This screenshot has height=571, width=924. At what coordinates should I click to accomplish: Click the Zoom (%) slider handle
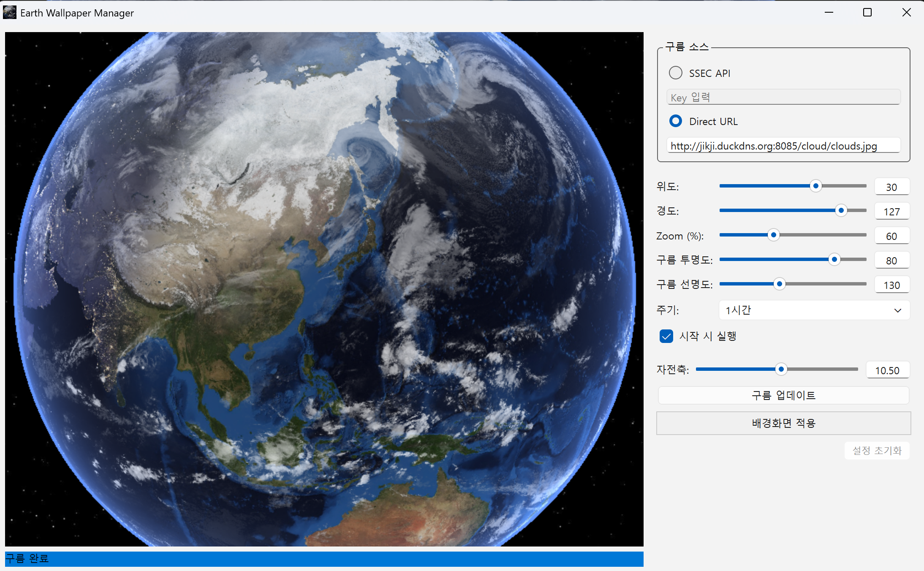coord(773,235)
